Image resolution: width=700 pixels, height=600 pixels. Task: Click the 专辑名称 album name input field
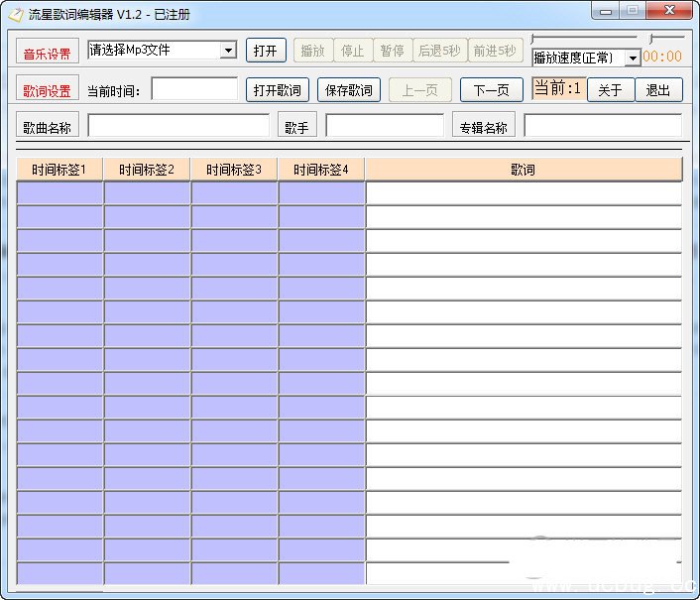(x=602, y=127)
